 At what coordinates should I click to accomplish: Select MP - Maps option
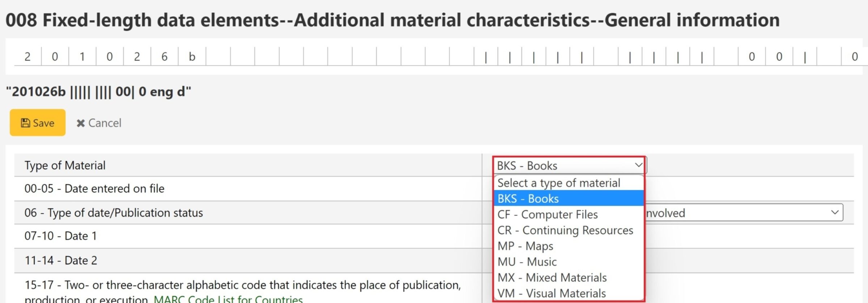pyautogui.click(x=525, y=246)
